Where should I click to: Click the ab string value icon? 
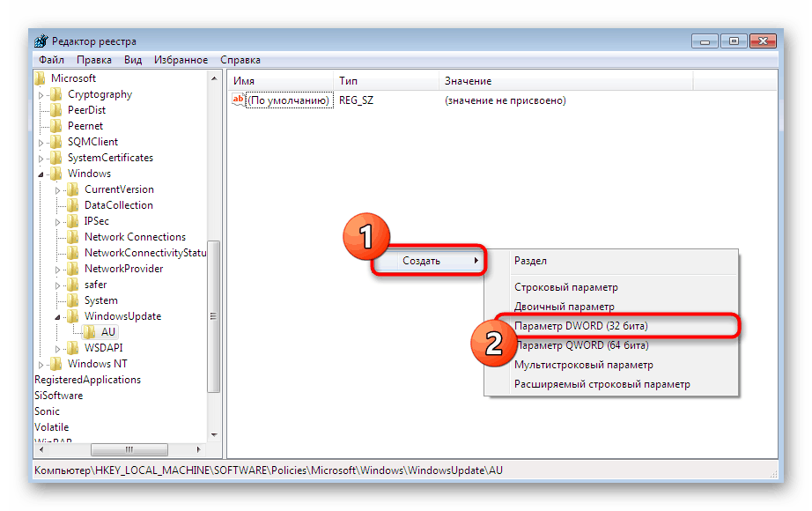pos(238,100)
